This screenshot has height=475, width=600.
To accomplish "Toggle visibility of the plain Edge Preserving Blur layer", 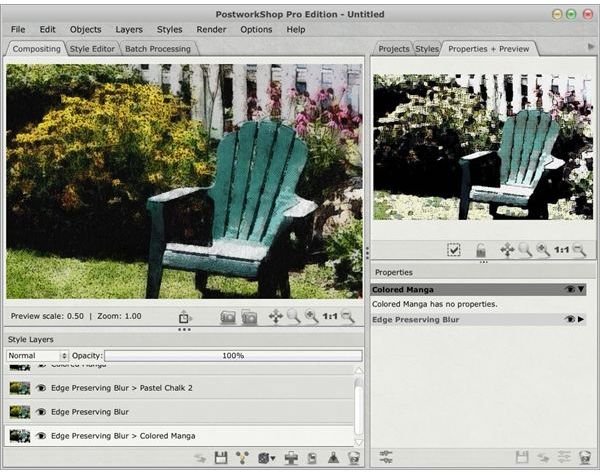I will [x=41, y=412].
